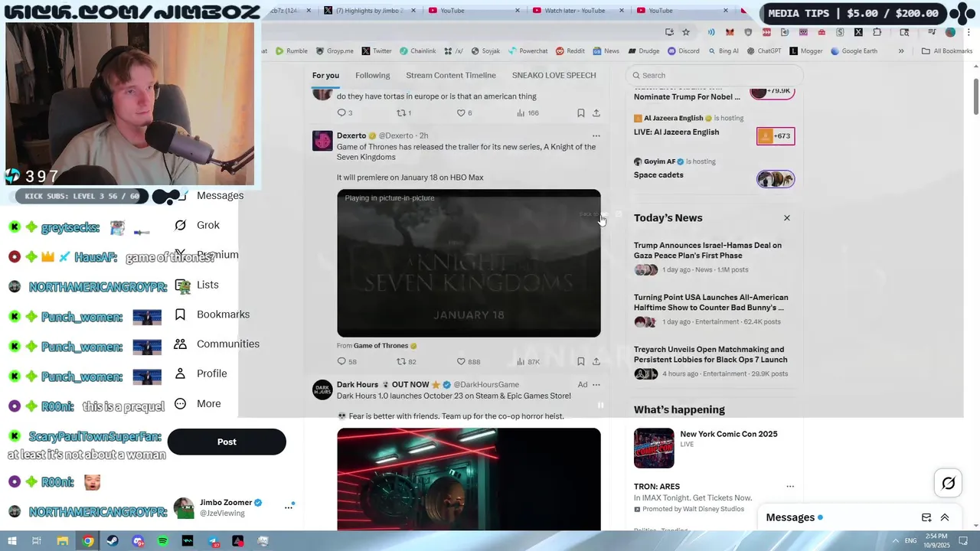Open Chrome extensions puzzle icon
The height and width of the screenshot is (551, 980).
(877, 32)
